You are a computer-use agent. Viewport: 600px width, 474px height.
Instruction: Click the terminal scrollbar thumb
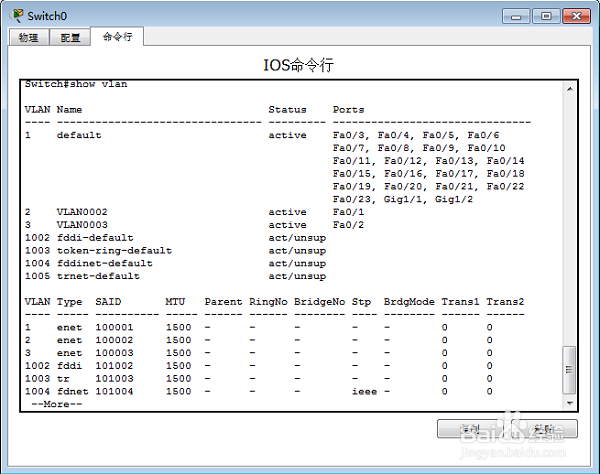pos(569,370)
